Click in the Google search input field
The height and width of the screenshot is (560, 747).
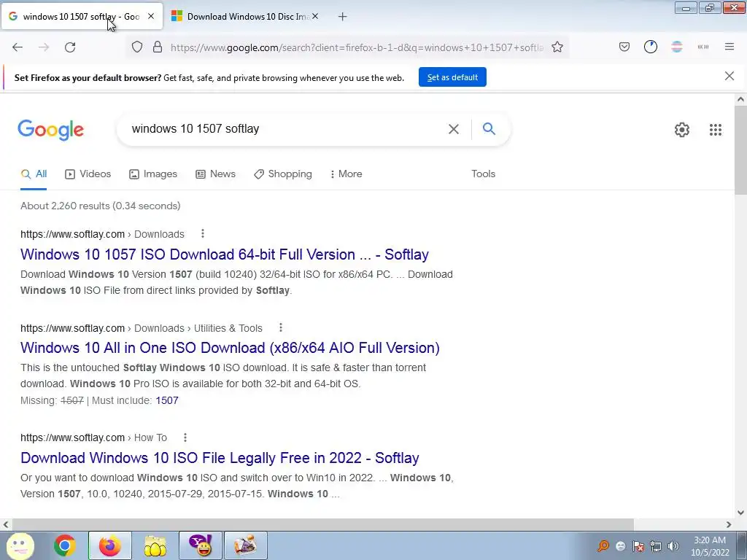click(286, 128)
